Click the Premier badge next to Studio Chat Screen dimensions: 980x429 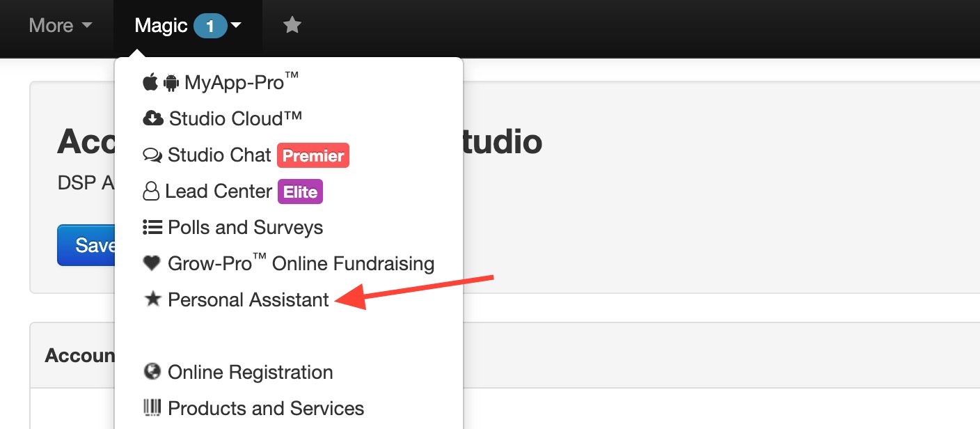tap(313, 155)
